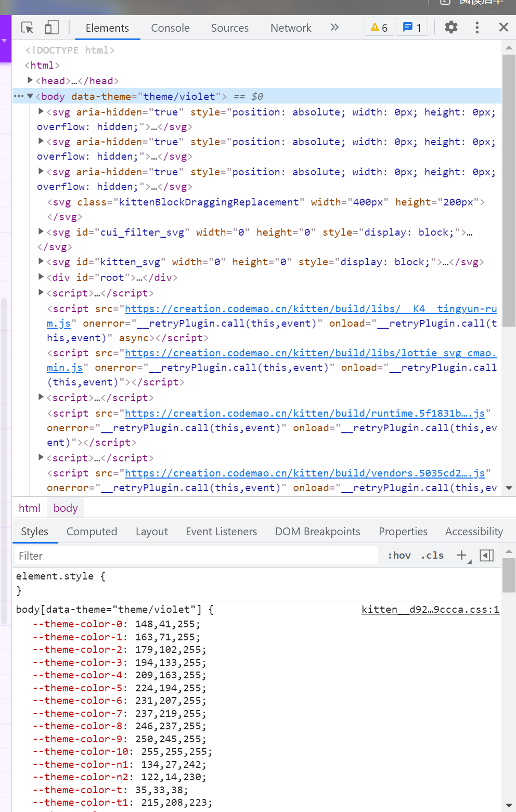This screenshot has height=812, width=516.
Task: Toggle the .cls class editor button
Action: point(432,556)
